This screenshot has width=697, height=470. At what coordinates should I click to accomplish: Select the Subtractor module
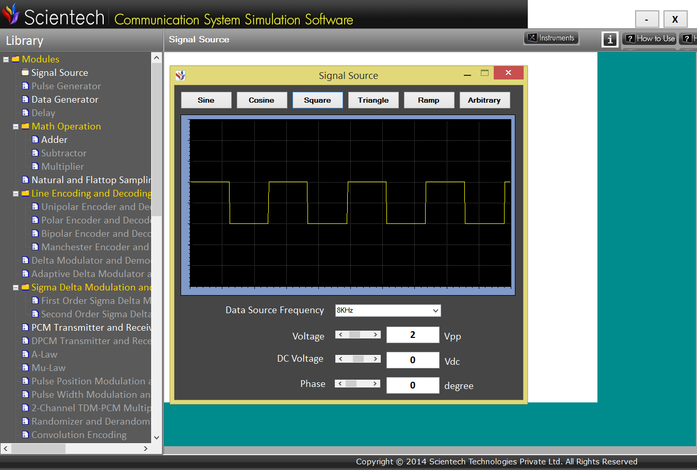[x=64, y=153]
